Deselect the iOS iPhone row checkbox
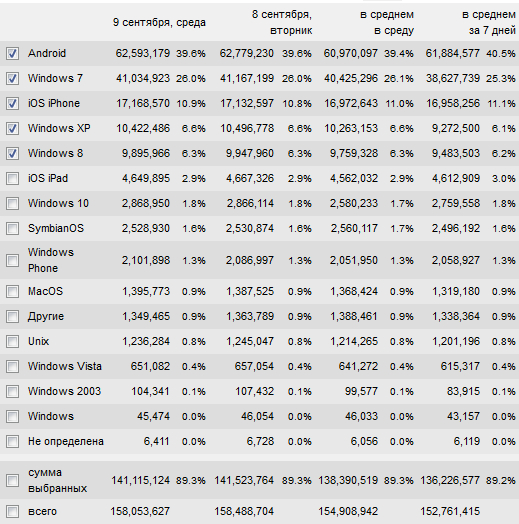This screenshot has height=524, width=519. pos(12,104)
